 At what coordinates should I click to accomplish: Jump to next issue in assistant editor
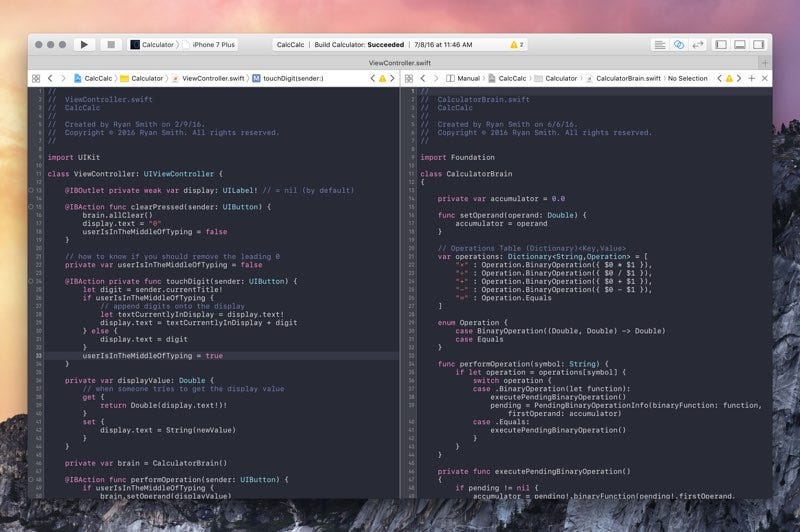click(739, 79)
